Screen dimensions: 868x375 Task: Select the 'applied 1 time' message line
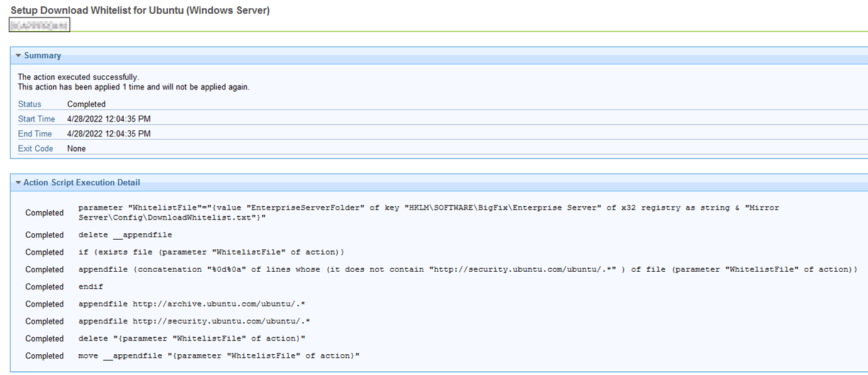coord(133,87)
